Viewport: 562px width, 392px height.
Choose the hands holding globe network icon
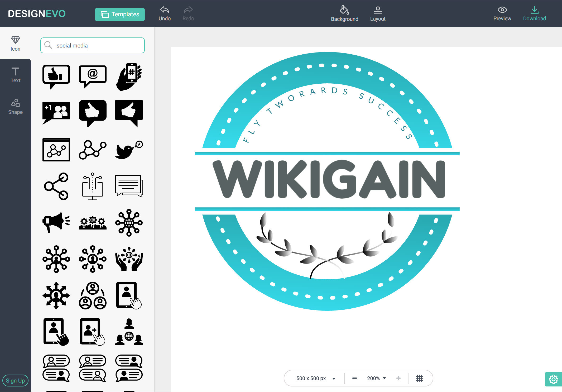click(x=129, y=259)
